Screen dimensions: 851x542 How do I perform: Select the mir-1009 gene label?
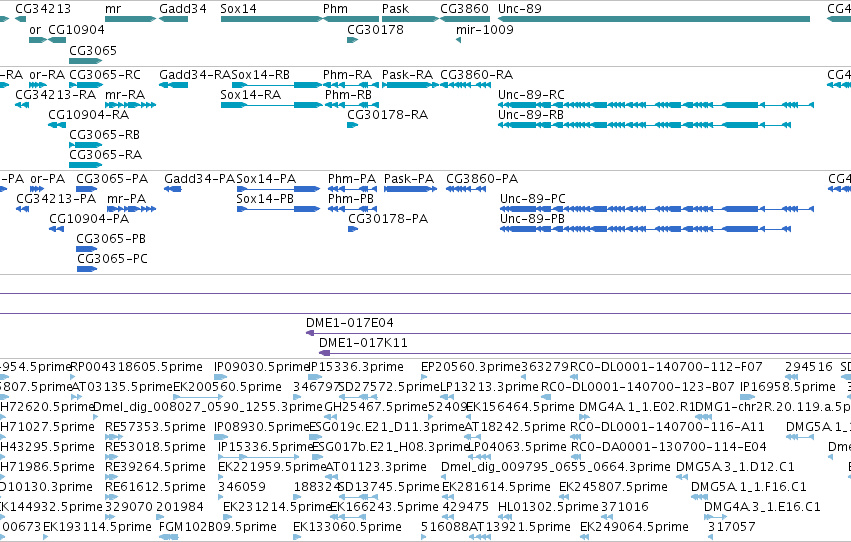(x=485, y=29)
